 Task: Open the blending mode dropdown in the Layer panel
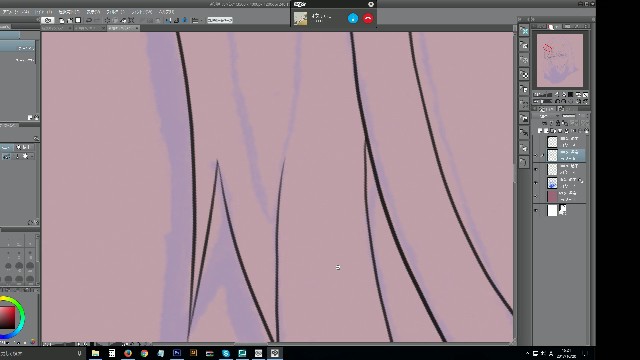(x=548, y=116)
